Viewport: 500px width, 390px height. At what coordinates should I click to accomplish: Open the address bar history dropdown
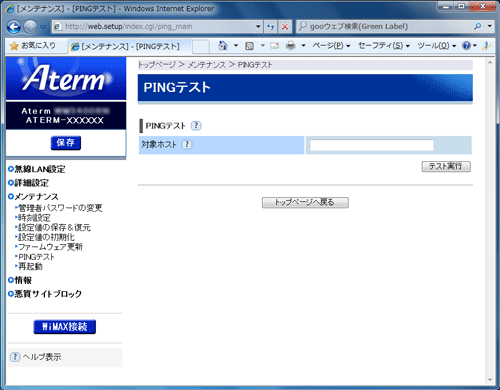258,27
